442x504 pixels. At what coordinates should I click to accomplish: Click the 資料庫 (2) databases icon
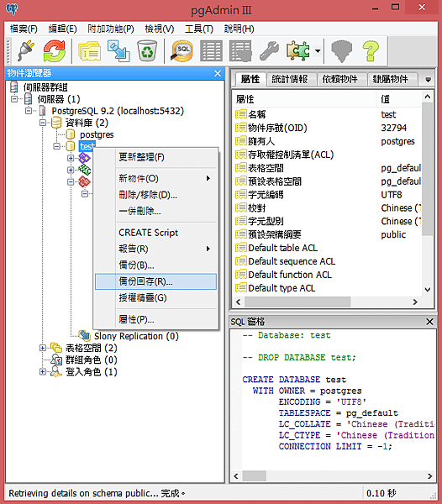tap(56, 123)
